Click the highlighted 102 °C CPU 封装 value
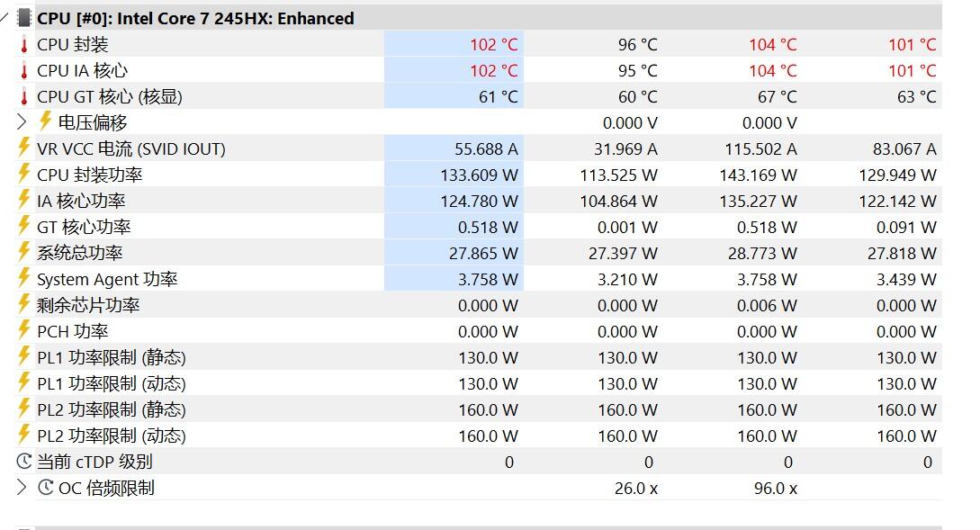Viewport: 980px width, 530px height. [494, 45]
